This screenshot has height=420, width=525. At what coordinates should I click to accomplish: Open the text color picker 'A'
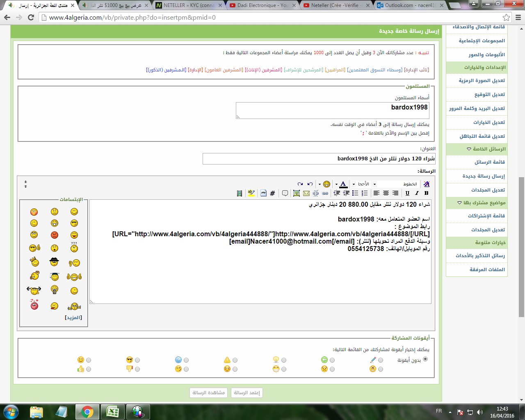click(x=343, y=184)
